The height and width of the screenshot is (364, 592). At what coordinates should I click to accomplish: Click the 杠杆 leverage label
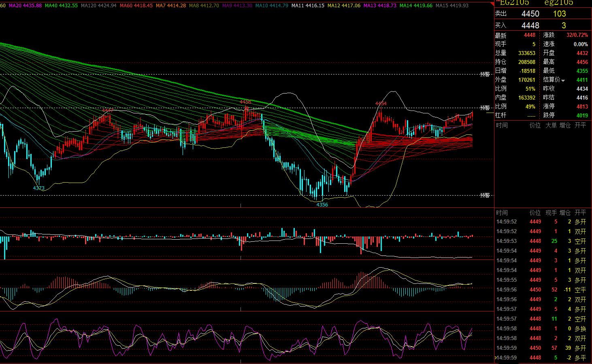(x=500, y=115)
